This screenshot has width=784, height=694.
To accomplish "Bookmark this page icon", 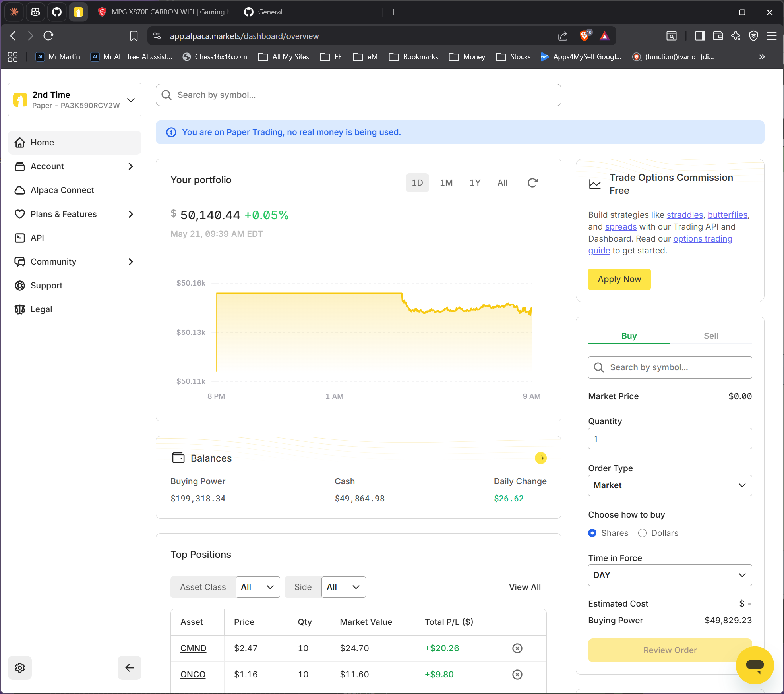I will [134, 36].
